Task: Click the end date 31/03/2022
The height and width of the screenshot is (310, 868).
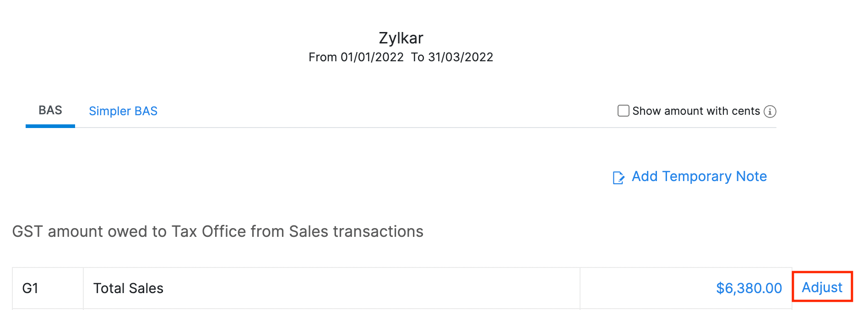Action: (x=461, y=57)
